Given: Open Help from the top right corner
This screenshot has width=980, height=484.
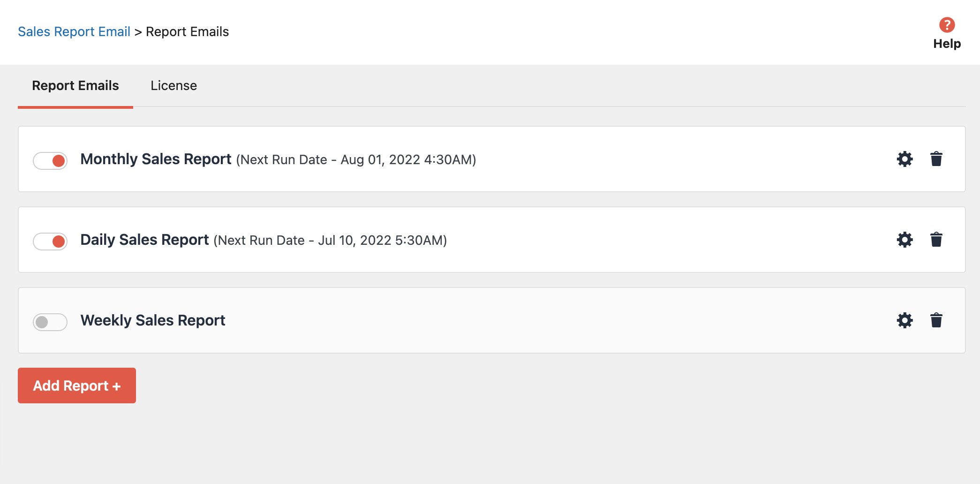Looking at the screenshot, I should pos(947,43).
